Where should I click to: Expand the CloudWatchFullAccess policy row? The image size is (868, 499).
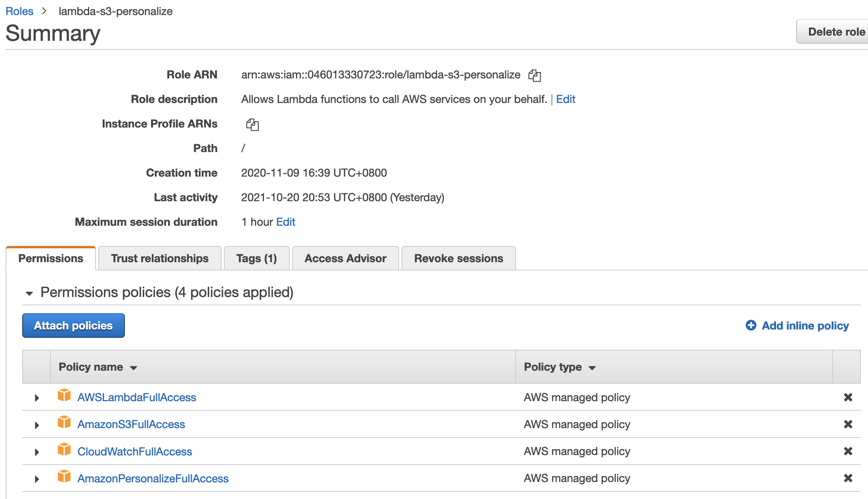tap(37, 452)
